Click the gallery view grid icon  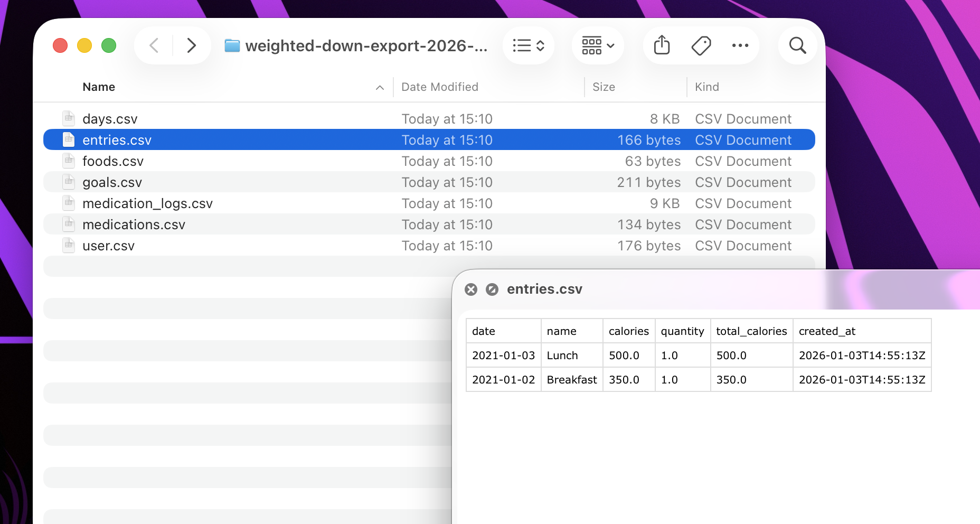tap(592, 45)
